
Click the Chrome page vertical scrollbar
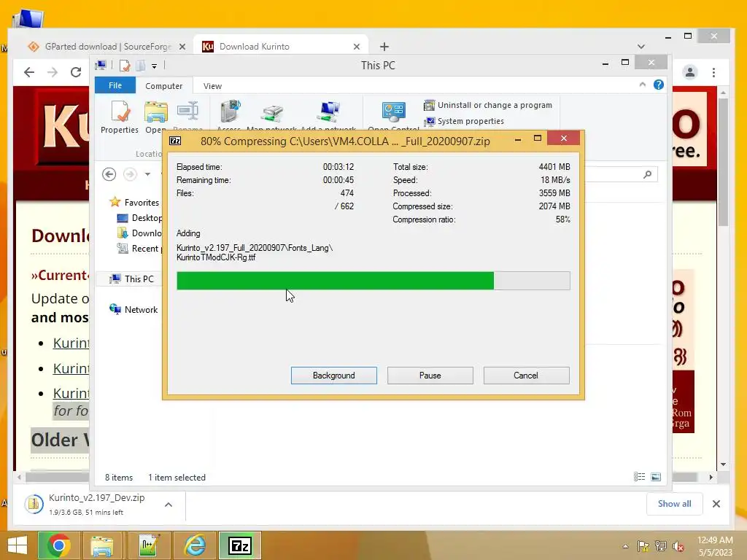pyautogui.click(x=723, y=162)
